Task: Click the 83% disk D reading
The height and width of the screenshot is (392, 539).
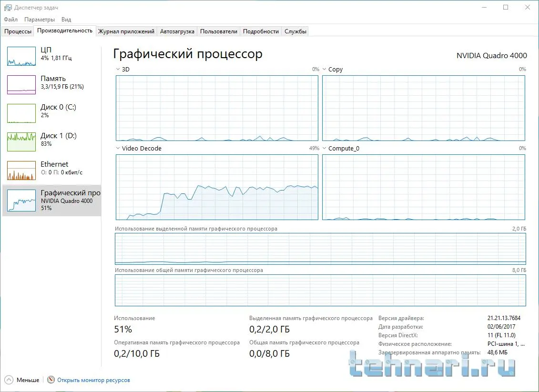Action: click(x=46, y=144)
